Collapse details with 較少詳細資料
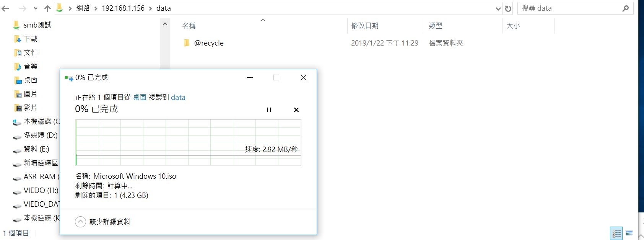 pyautogui.click(x=103, y=222)
